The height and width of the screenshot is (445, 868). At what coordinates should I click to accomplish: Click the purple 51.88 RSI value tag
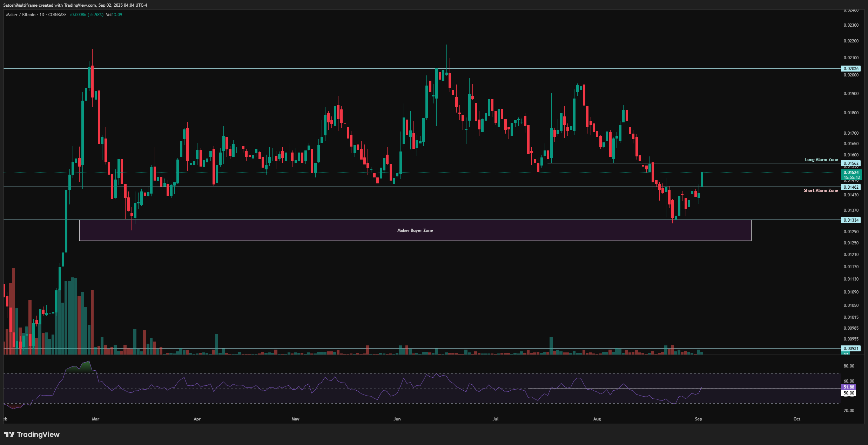click(849, 387)
